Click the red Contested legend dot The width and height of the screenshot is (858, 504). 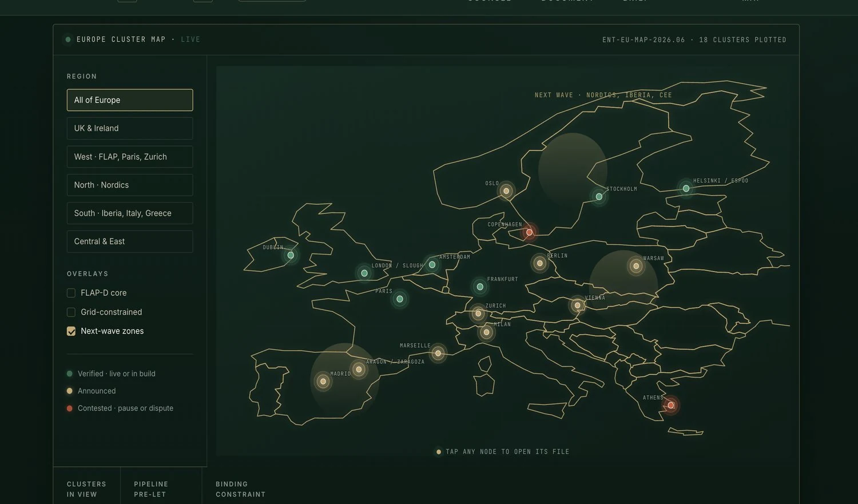(70, 408)
